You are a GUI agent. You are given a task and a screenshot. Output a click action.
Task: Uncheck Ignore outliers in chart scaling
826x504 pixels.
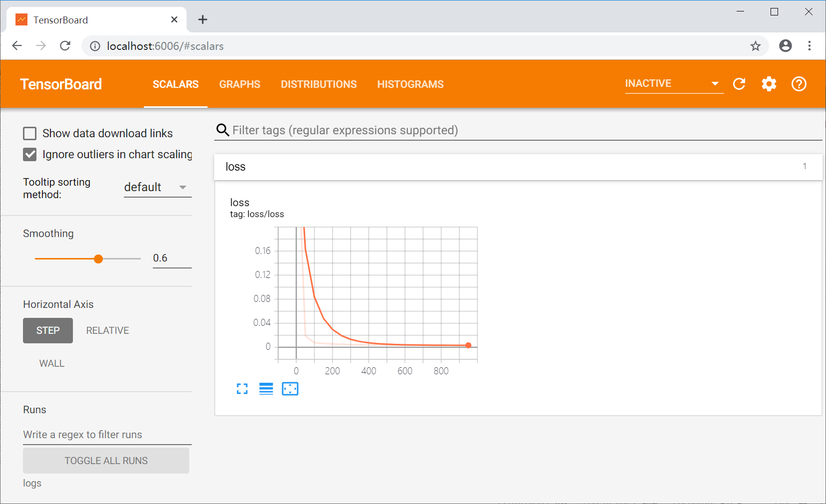click(30, 154)
